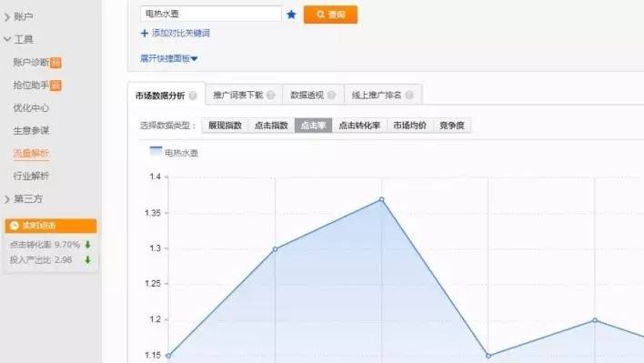Open 行业解析 in sidebar

(31, 176)
